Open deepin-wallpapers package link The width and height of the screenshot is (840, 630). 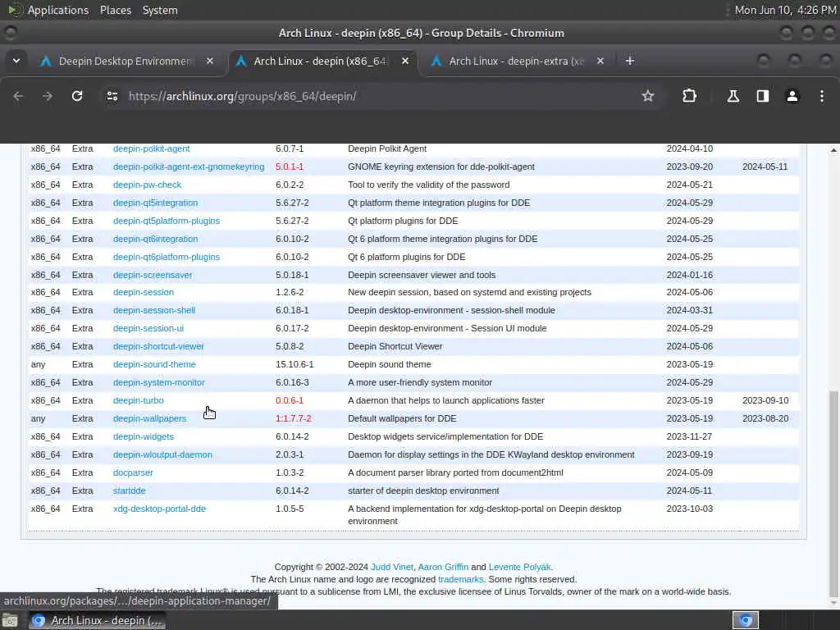tap(149, 419)
